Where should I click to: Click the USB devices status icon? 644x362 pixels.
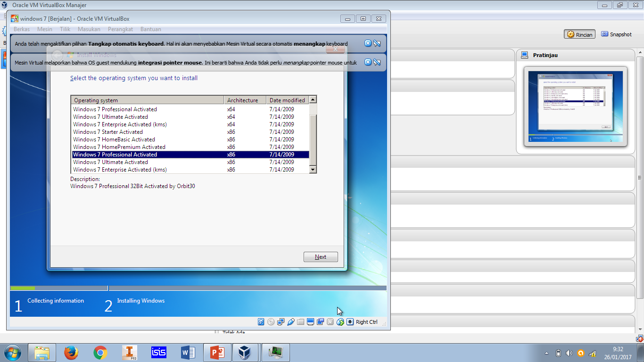coord(291,322)
